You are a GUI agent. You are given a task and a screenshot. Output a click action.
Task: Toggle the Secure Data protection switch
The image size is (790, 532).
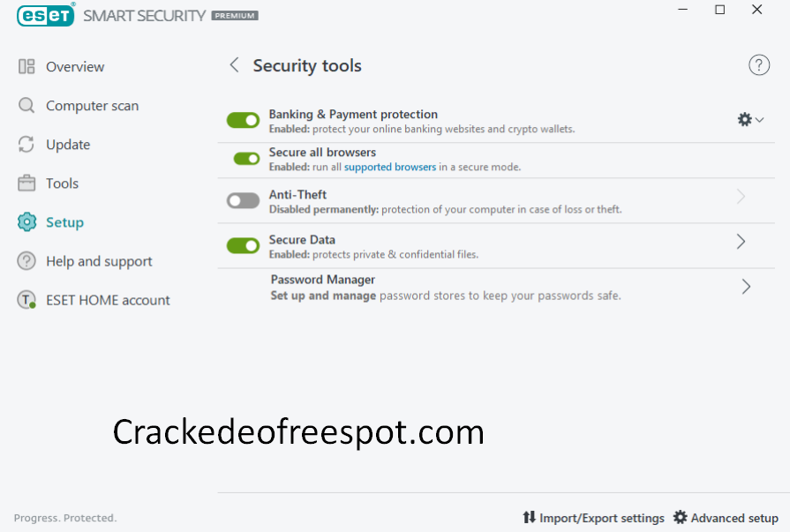(x=243, y=245)
